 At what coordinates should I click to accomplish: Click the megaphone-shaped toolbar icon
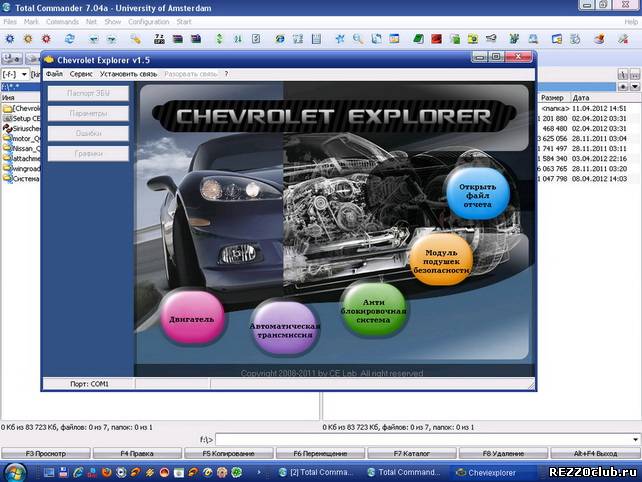point(491,39)
